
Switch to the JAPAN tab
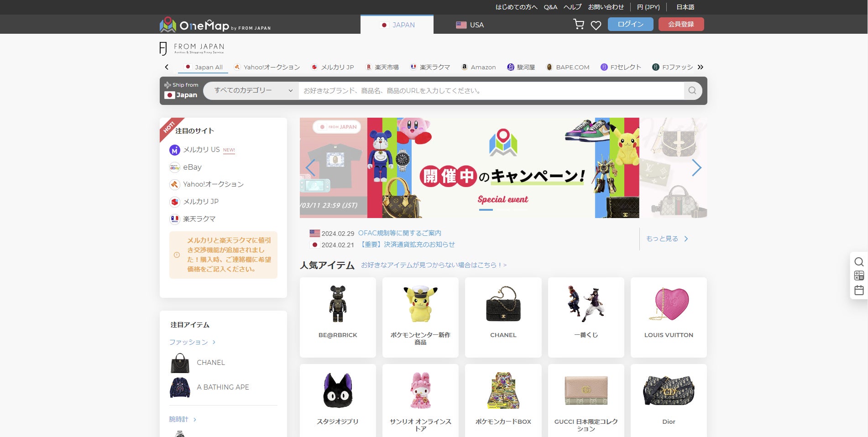pyautogui.click(x=397, y=25)
